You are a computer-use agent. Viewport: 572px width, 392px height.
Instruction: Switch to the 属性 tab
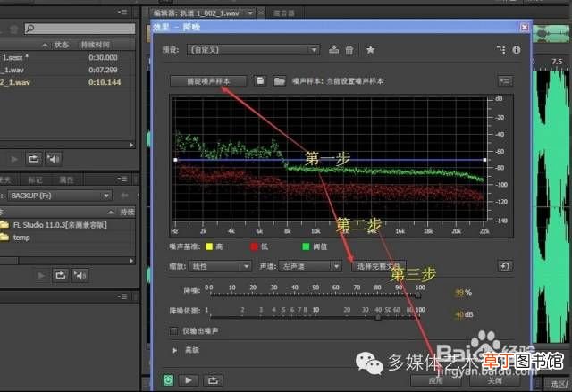66,179
